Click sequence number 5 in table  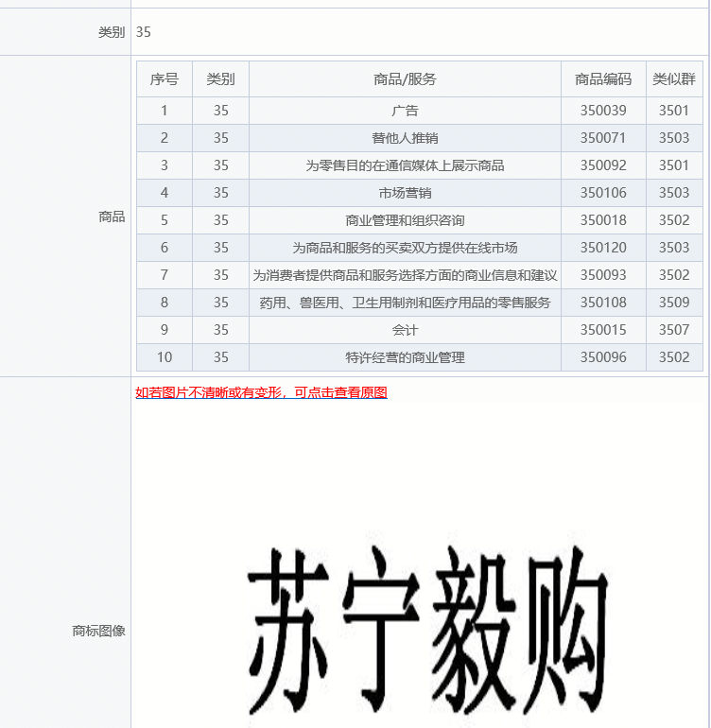(165, 220)
